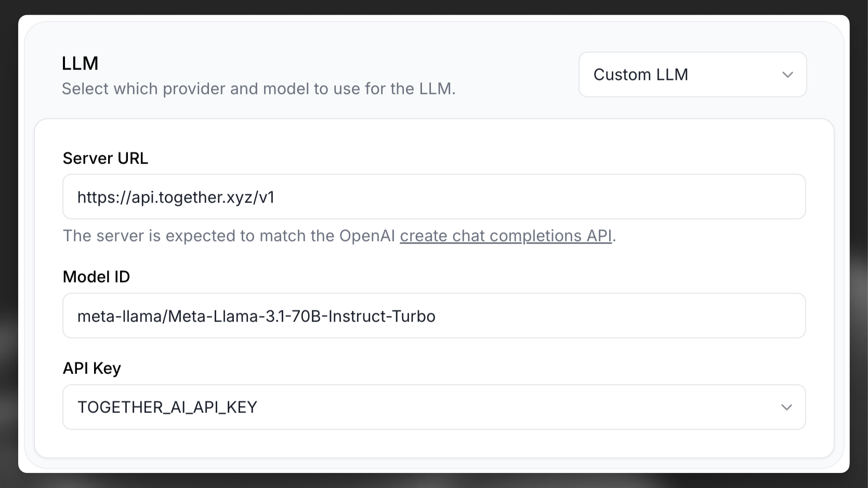Focus the Server URL input field

[434, 197]
